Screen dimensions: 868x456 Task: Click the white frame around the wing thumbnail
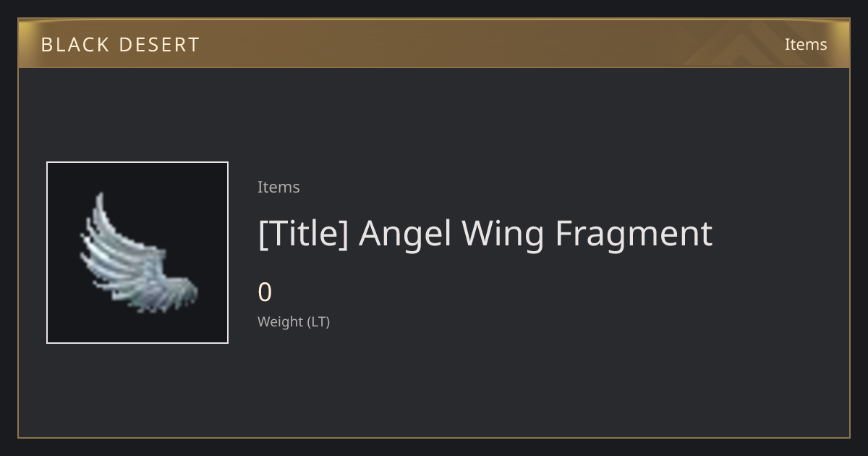pyautogui.click(x=137, y=162)
